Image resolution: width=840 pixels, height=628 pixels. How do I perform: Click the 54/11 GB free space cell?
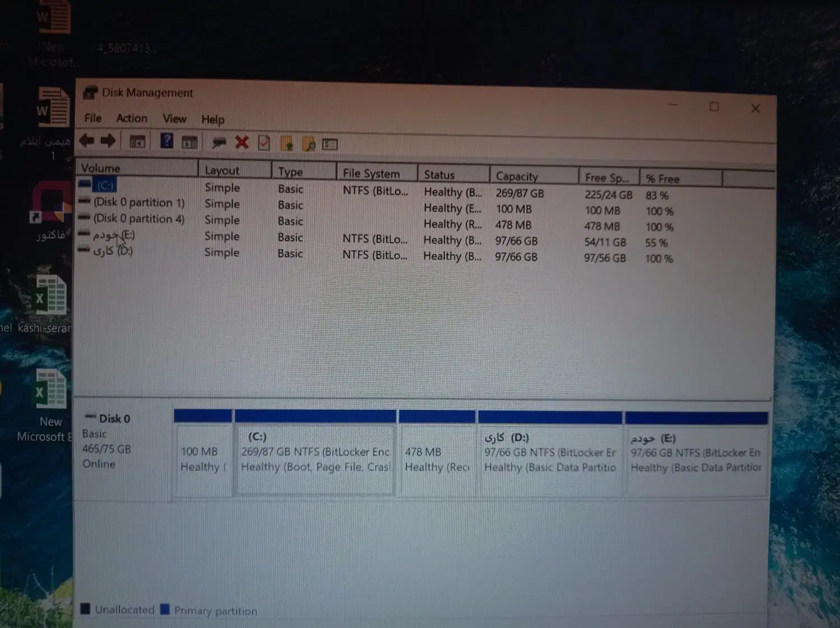click(x=605, y=242)
